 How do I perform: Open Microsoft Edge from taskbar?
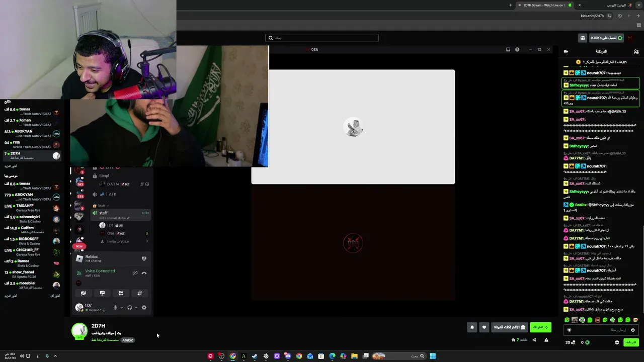pos(332,356)
